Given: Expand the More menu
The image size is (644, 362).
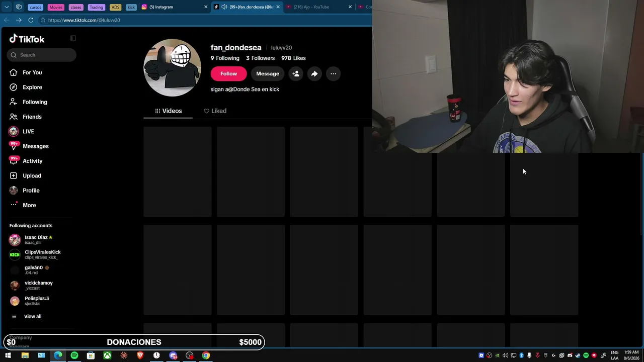Looking at the screenshot, I should coord(29,205).
